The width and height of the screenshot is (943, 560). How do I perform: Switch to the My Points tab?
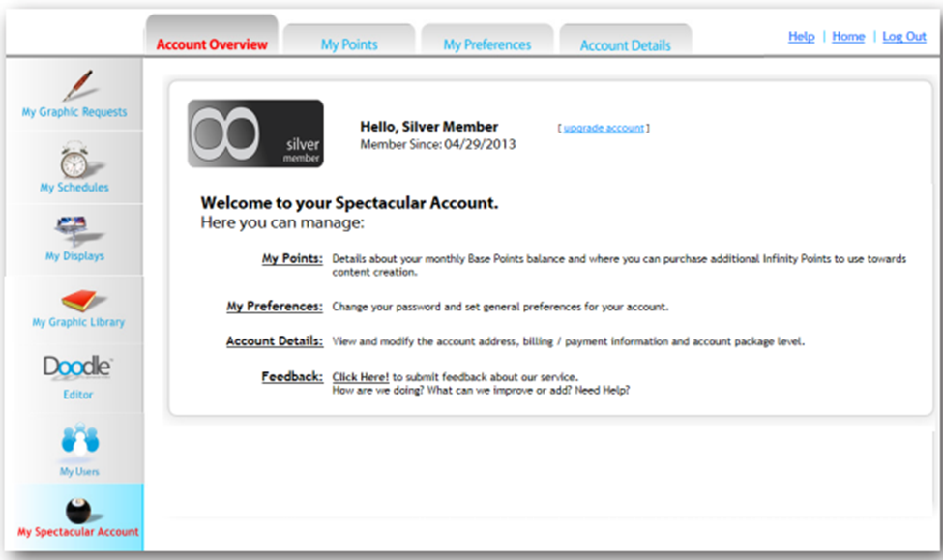(x=349, y=44)
